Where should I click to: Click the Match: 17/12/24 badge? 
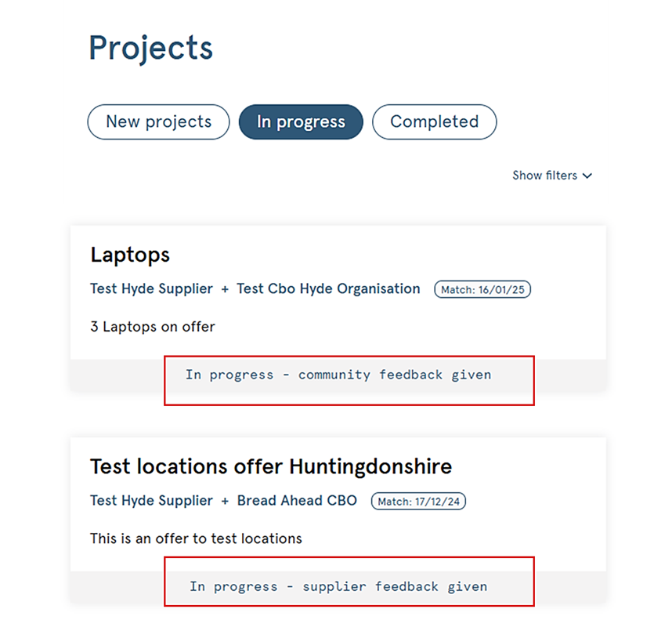tap(419, 502)
